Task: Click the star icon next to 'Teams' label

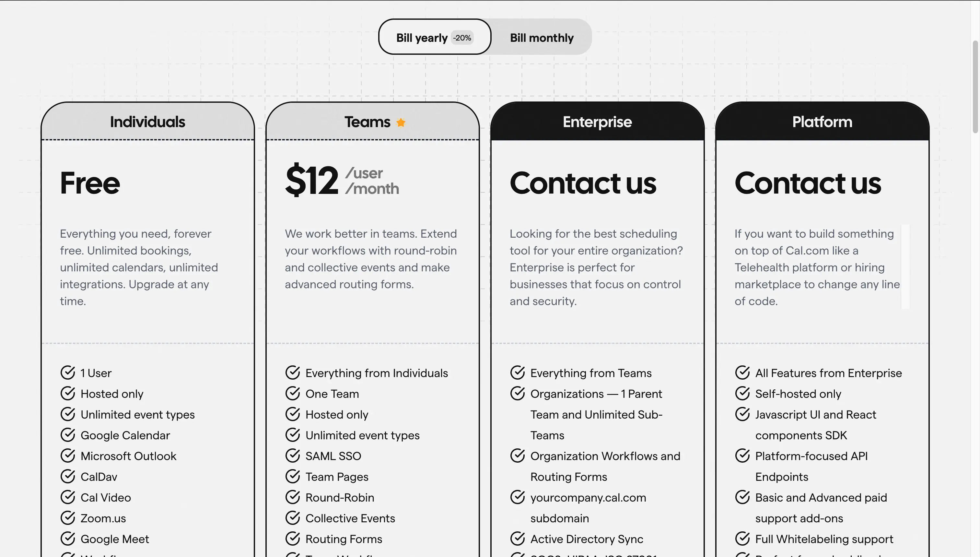Action: point(401,121)
